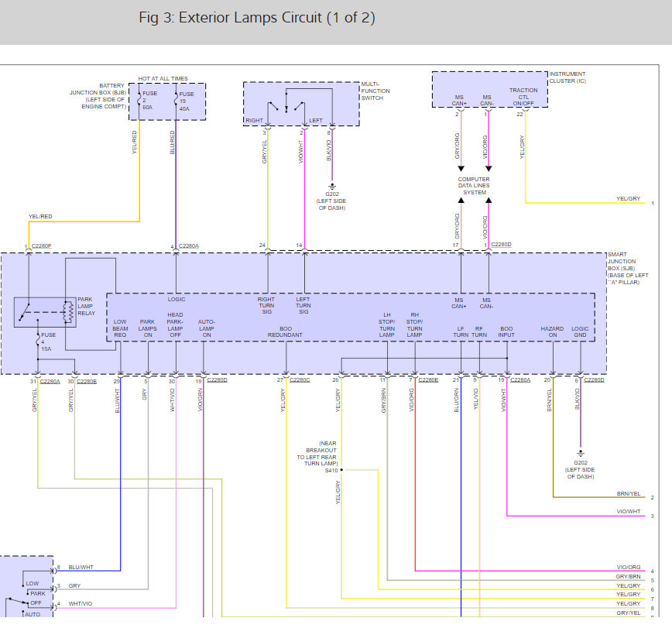Click the 'LF TURN' label
Screen dimensions: 672x635
pos(461,331)
